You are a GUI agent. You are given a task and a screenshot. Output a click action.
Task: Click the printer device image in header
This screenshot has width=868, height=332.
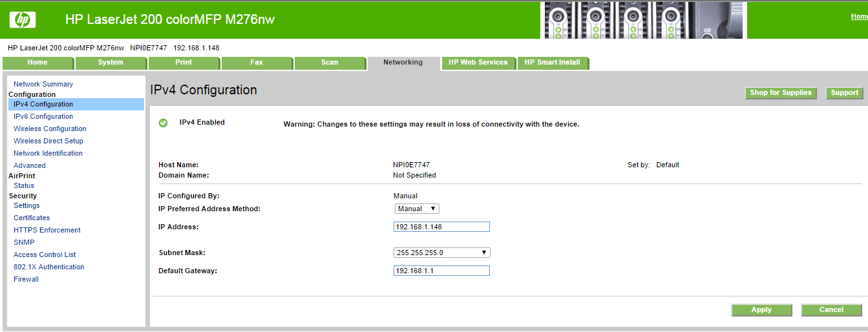click(642, 20)
